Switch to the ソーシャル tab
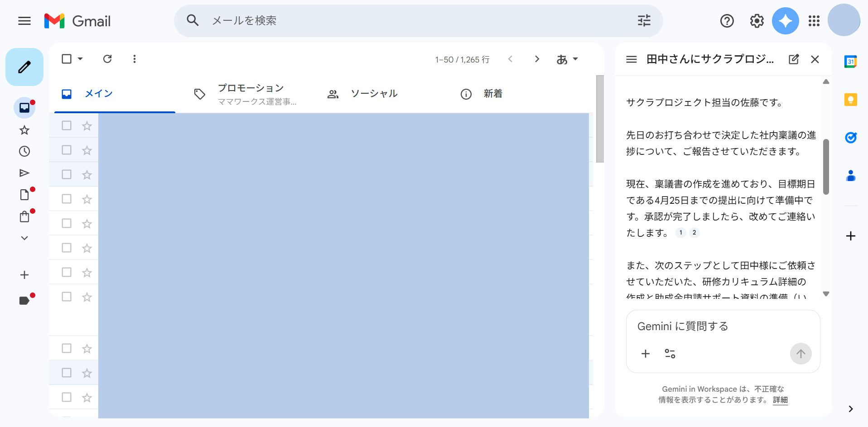This screenshot has width=868, height=427. tap(374, 93)
